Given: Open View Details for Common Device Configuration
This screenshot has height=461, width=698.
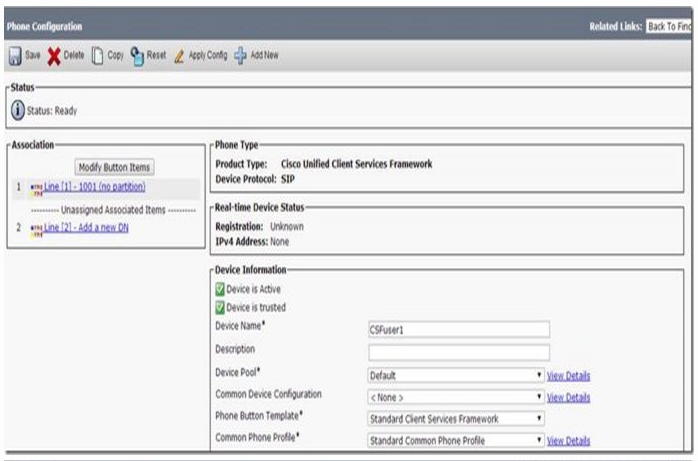Looking at the screenshot, I should click(x=568, y=397).
